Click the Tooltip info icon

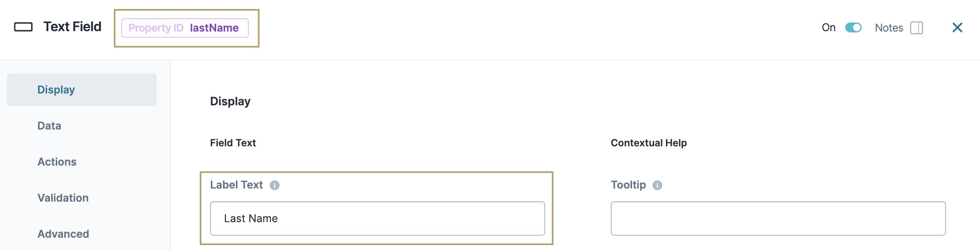pyautogui.click(x=657, y=185)
